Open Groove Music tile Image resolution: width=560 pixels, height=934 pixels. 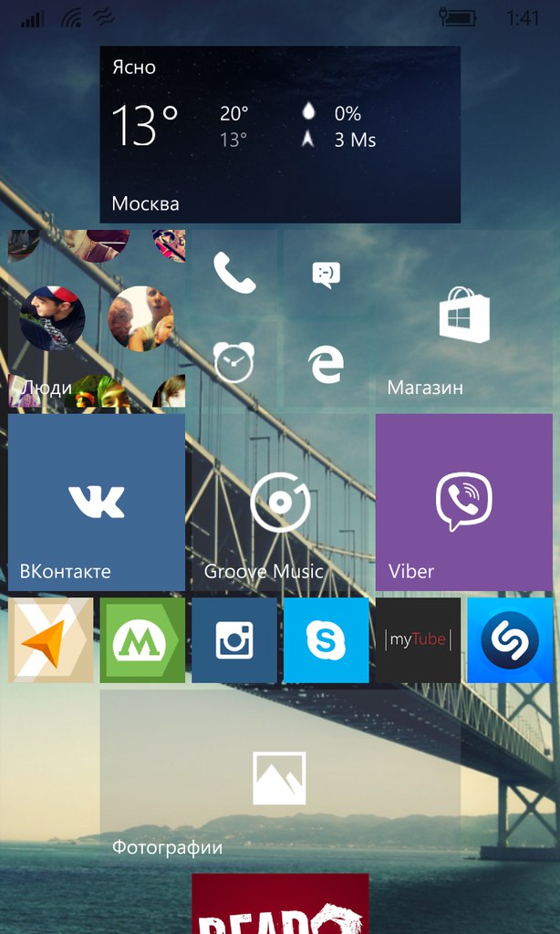[x=280, y=502]
